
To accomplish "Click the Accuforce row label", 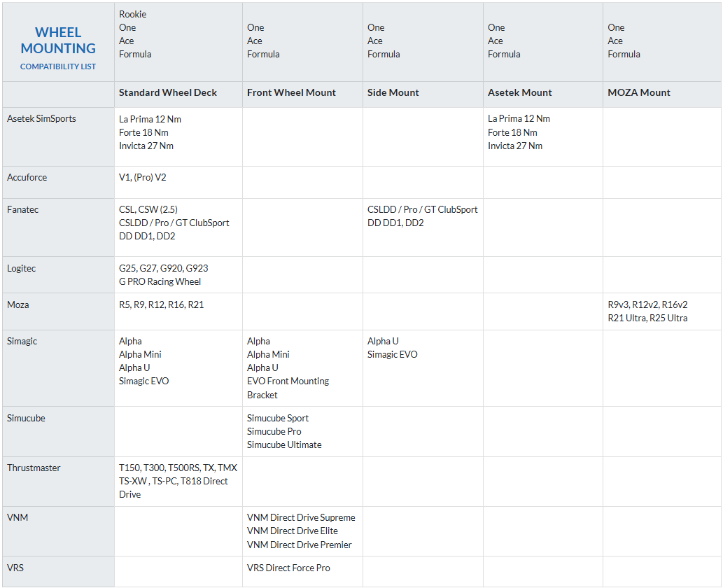I will tap(27, 177).
